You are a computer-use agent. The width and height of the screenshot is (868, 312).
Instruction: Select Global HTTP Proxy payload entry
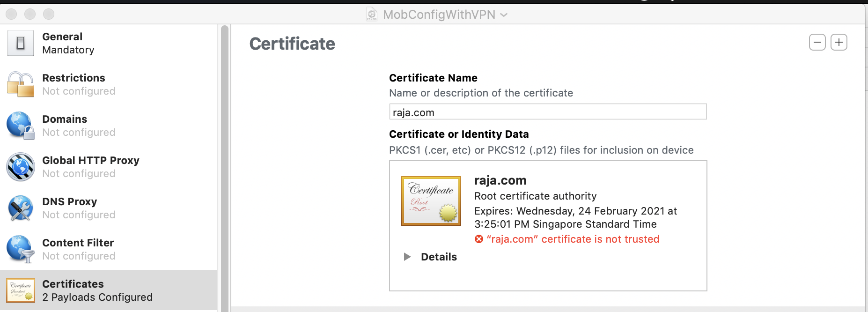91,167
